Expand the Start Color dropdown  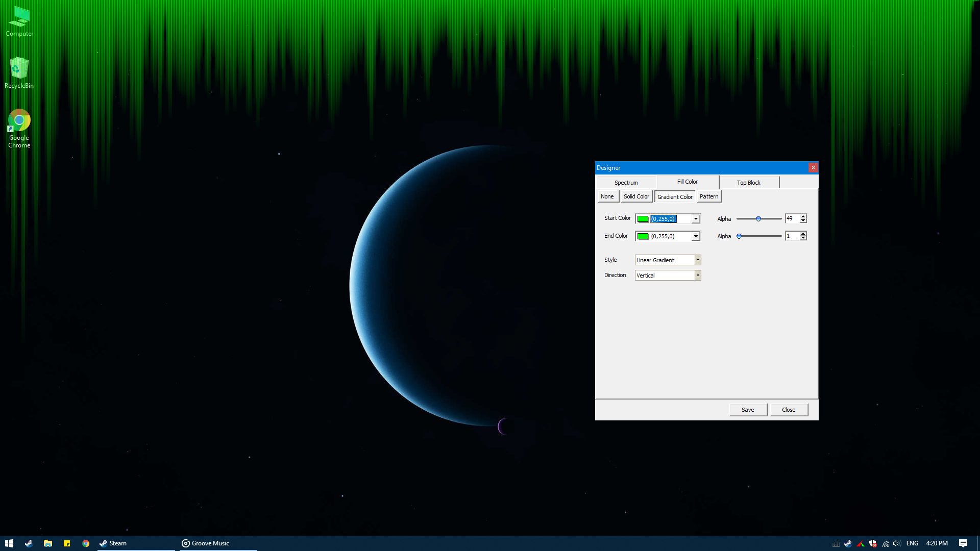click(x=696, y=218)
